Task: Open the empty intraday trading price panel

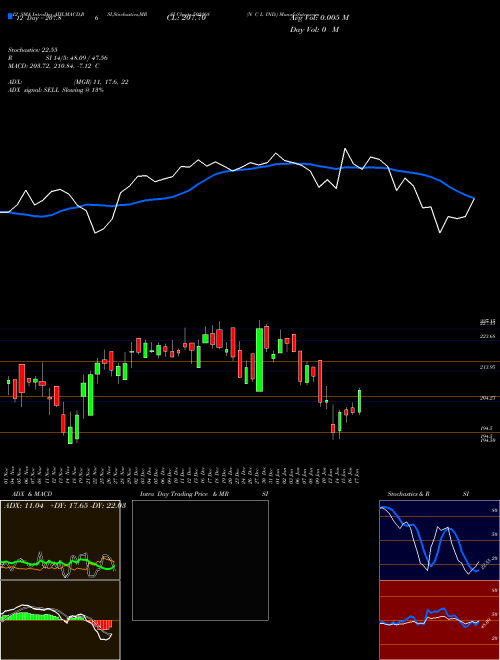Action: click(200, 560)
